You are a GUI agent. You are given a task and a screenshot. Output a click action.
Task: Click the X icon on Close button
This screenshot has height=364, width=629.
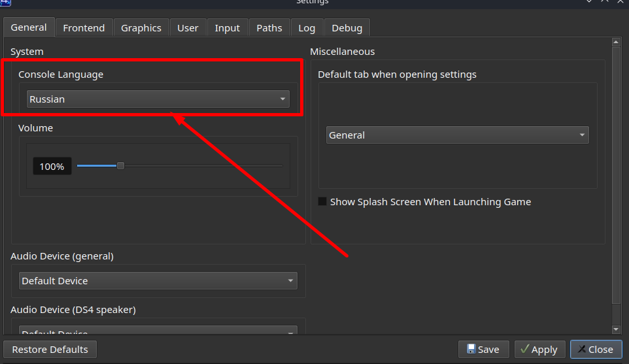(x=581, y=350)
